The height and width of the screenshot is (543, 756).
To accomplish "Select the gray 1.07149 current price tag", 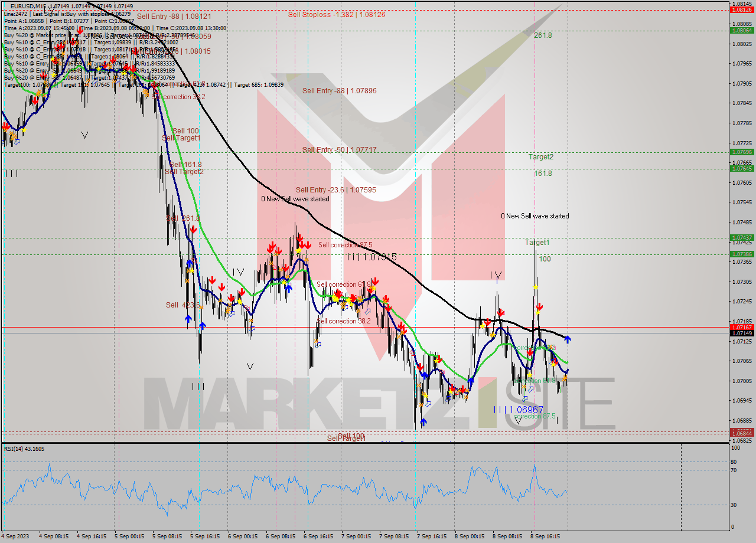I will point(741,333).
